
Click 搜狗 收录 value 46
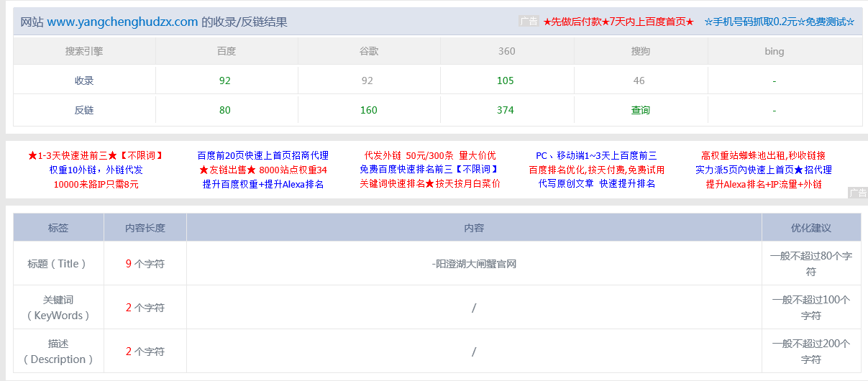point(639,81)
